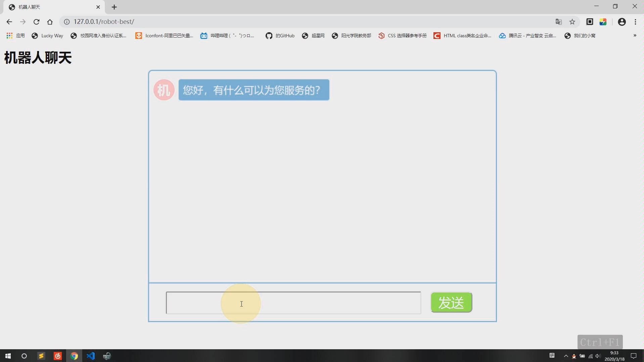
Task: Click the Wi-Fi network tray icon
Action: (x=591, y=356)
